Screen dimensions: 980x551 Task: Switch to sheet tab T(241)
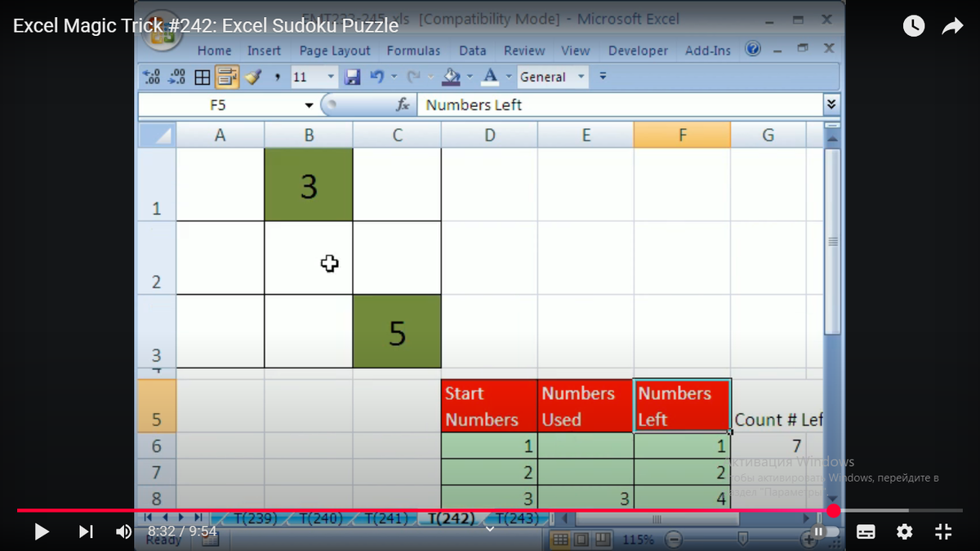(385, 518)
